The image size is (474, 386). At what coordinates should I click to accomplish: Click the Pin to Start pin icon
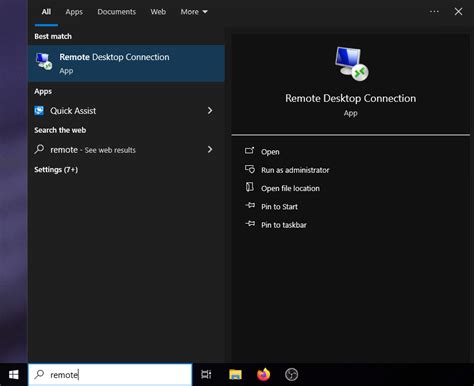[x=250, y=206]
